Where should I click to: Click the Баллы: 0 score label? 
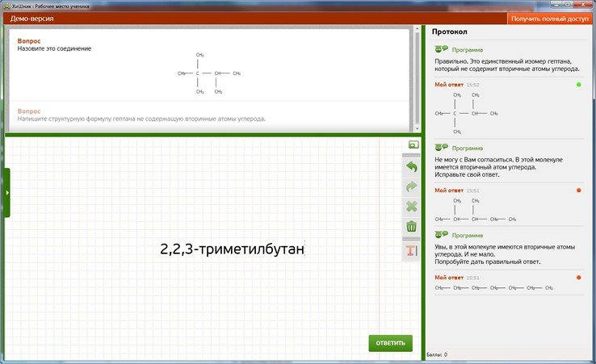pos(437,354)
